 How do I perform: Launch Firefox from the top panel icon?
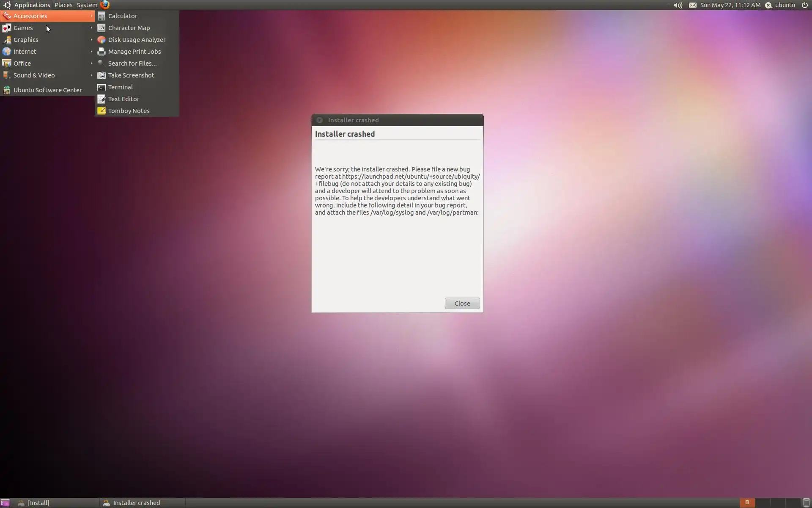(105, 5)
